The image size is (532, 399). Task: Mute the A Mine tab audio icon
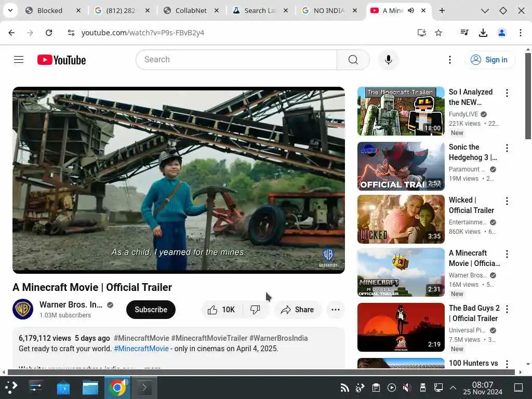tap(411, 10)
